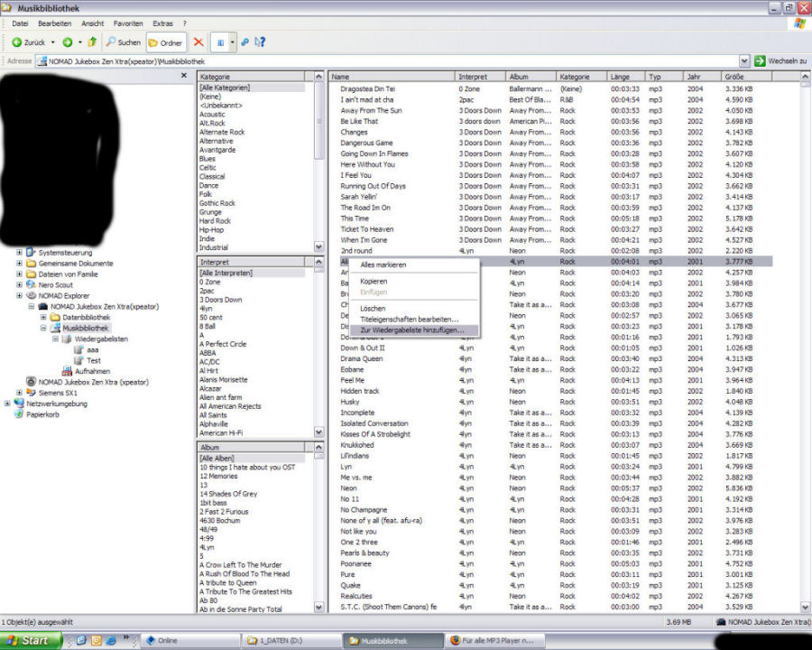Select Gothic Rock in Kategorie list
This screenshot has height=650, width=812.
217,203
